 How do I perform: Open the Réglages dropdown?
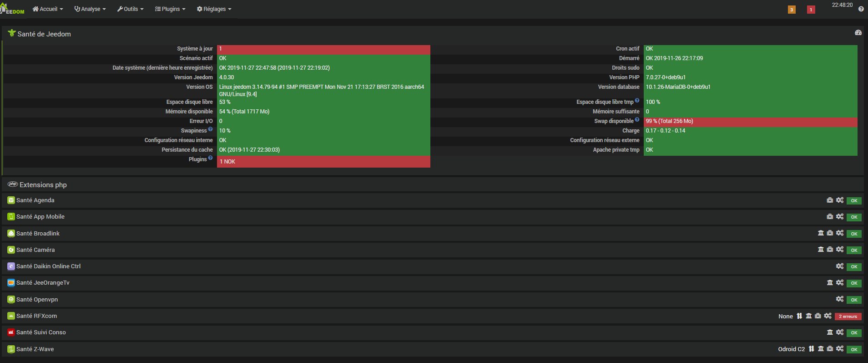[x=214, y=9]
